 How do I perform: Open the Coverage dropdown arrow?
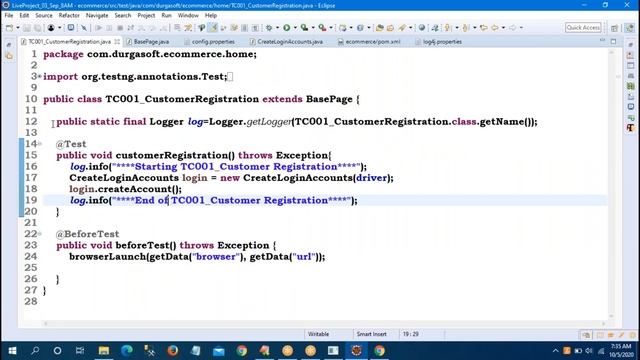[x=313, y=28]
